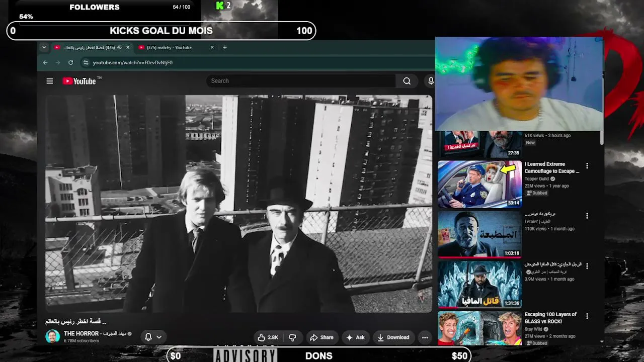The image size is (644, 362).
Task: View site information icon in address bar
Action: pos(86,62)
